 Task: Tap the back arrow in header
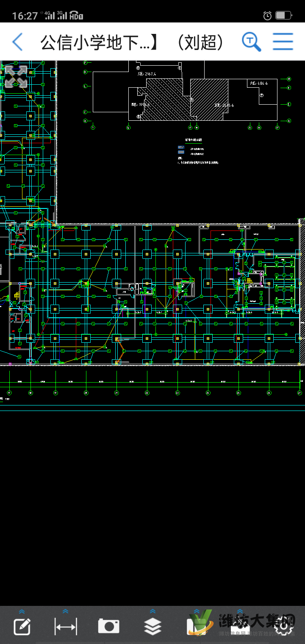[17, 42]
